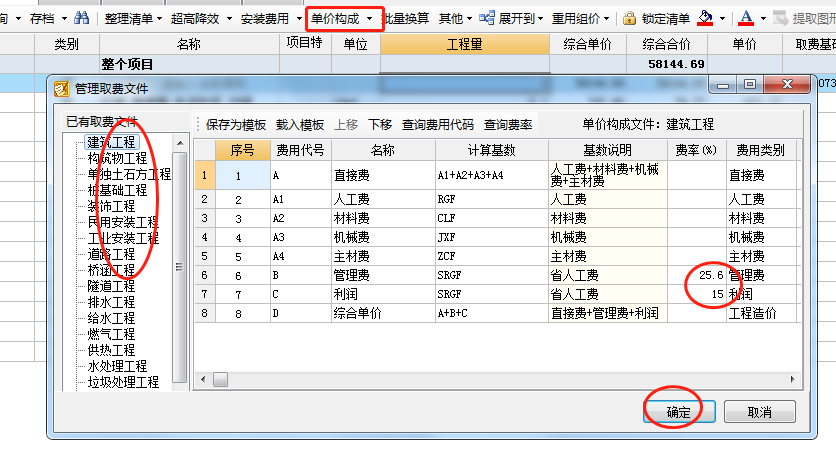Select 建筑工程 in fee file tree
The image size is (836, 456).
[x=111, y=142]
